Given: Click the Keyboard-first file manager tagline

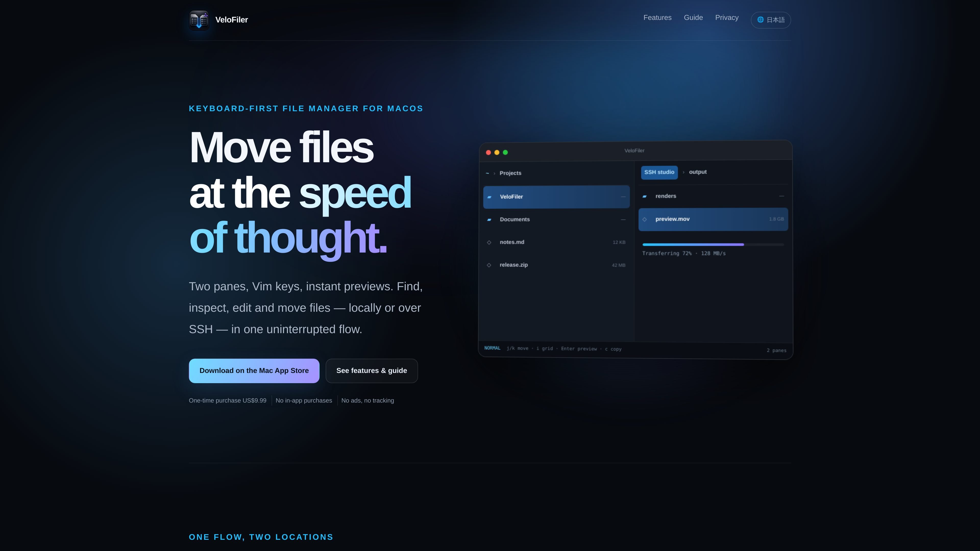Looking at the screenshot, I should pos(306,109).
